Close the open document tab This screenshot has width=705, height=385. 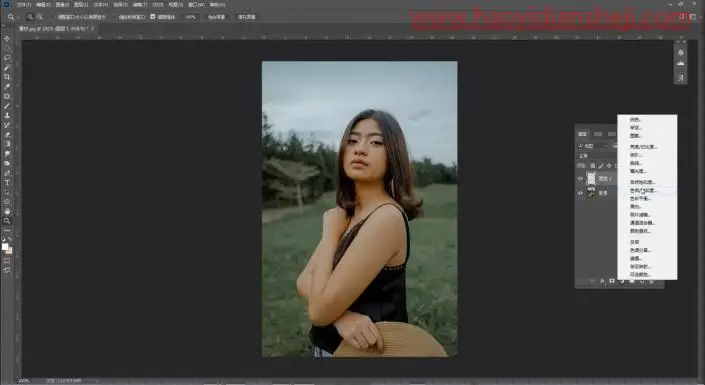coord(93,28)
